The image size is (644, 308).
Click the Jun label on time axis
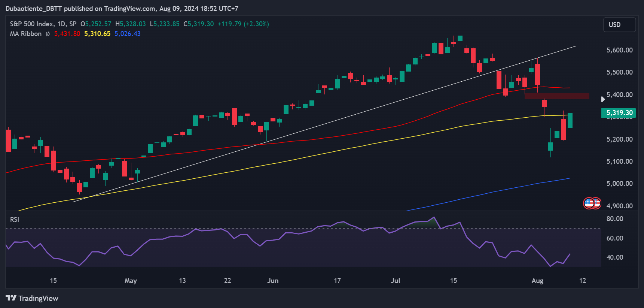(273, 281)
